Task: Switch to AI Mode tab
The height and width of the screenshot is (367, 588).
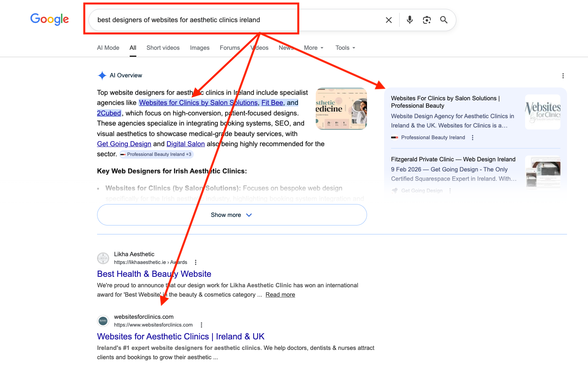Action: (108, 48)
